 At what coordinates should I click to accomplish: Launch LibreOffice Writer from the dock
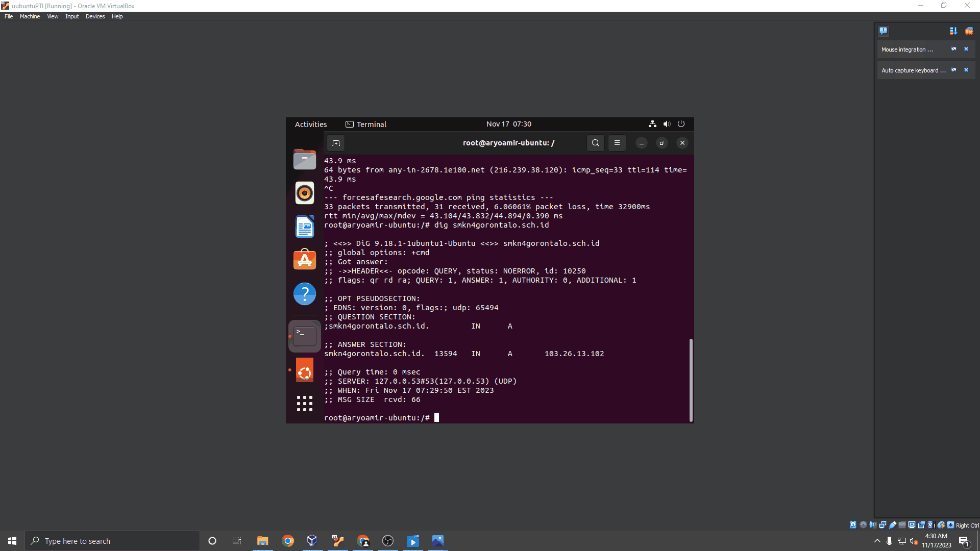tap(305, 227)
